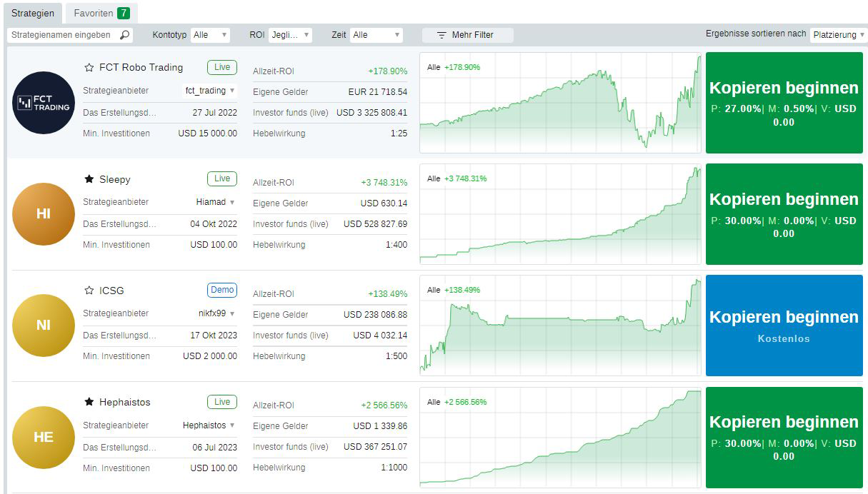The image size is (868, 494).
Task: Open the ROI filter dropdown
Action: pyautogui.click(x=289, y=35)
